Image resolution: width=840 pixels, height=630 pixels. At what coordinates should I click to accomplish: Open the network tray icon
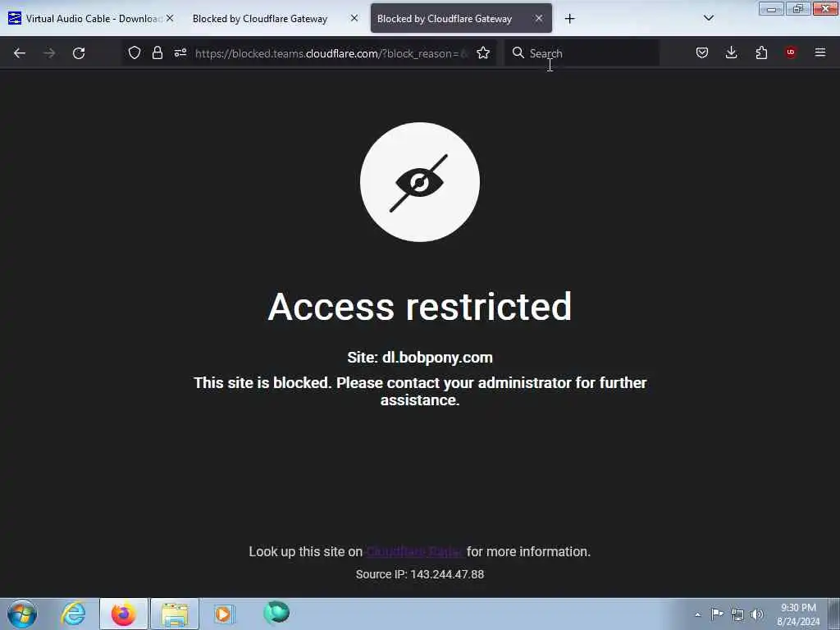[x=737, y=614]
